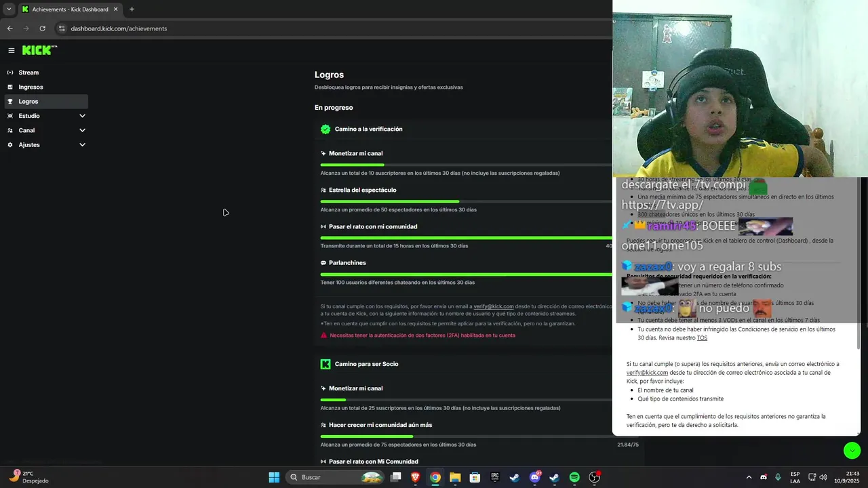
Task: Click Pasar el rato con mi comunidad title
Action: pyautogui.click(x=373, y=226)
